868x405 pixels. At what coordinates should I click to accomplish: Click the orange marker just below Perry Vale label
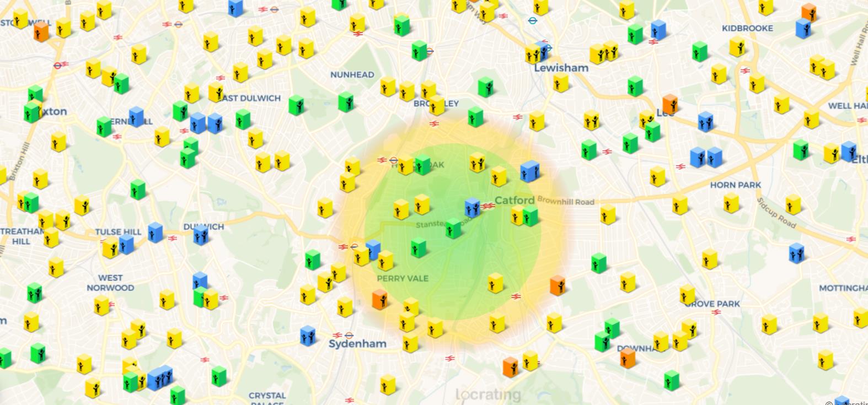click(379, 299)
